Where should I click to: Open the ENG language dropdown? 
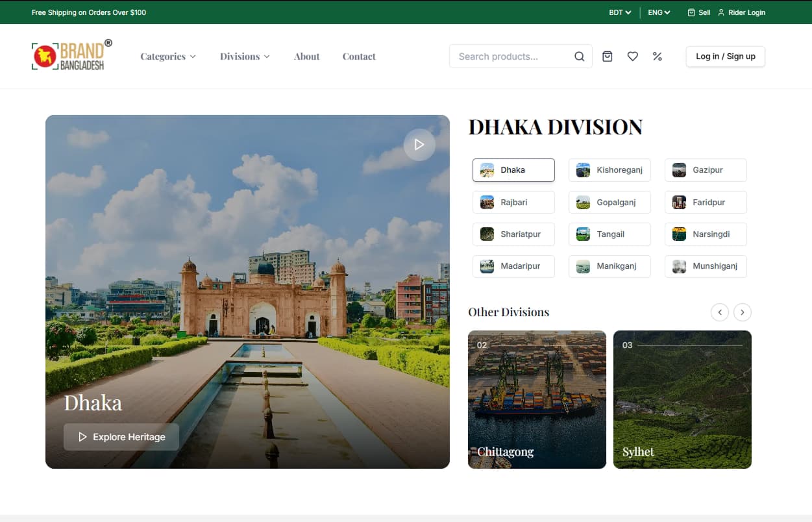coord(657,12)
